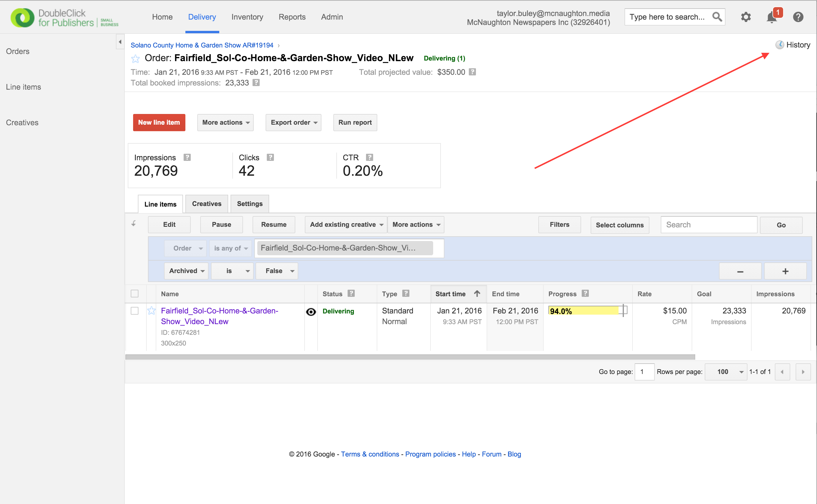This screenshot has height=504, width=817.
Task: Click the search magnifier icon
Action: tap(717, 17)
